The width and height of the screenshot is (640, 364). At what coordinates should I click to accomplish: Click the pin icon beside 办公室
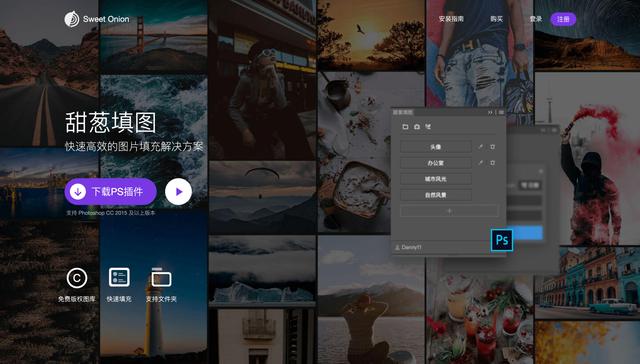point(481,162)
